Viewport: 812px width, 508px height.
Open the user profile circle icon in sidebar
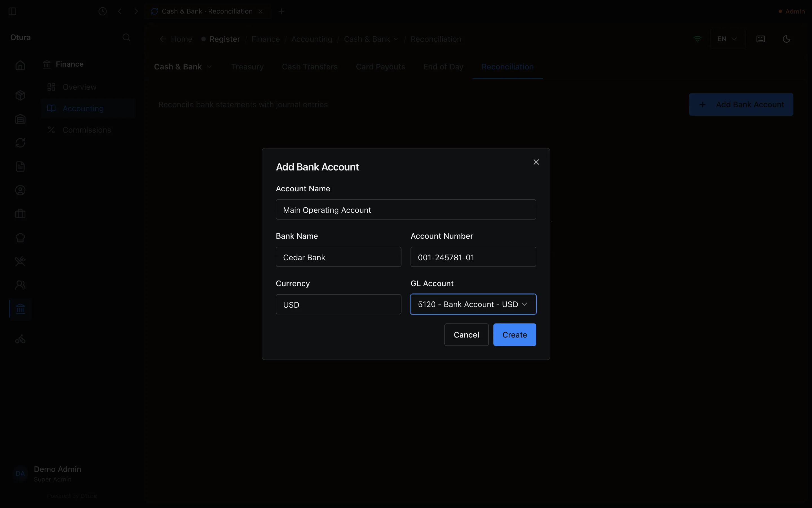tap(20, 190)
